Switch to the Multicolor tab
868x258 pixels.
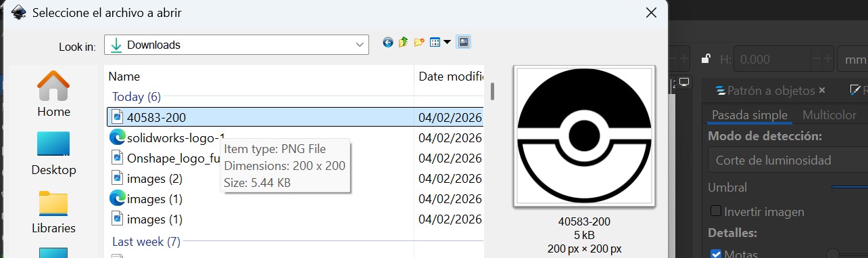(x=829, y=115)
